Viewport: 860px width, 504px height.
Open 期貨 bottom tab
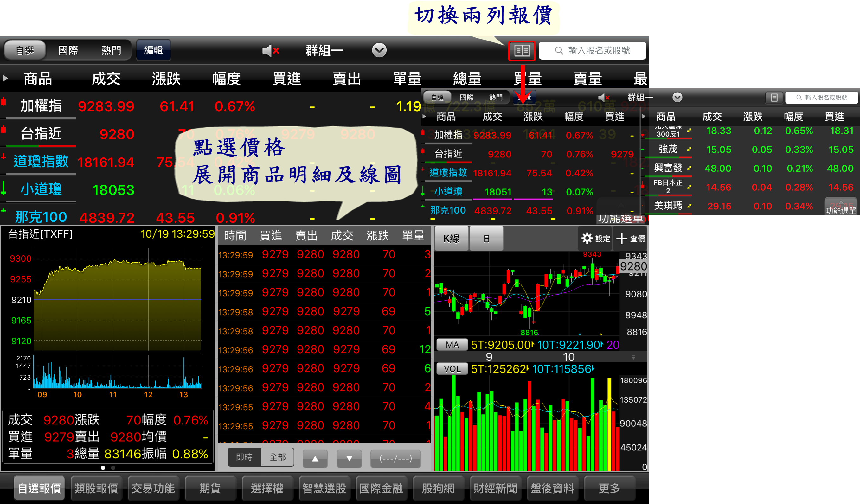210,489
